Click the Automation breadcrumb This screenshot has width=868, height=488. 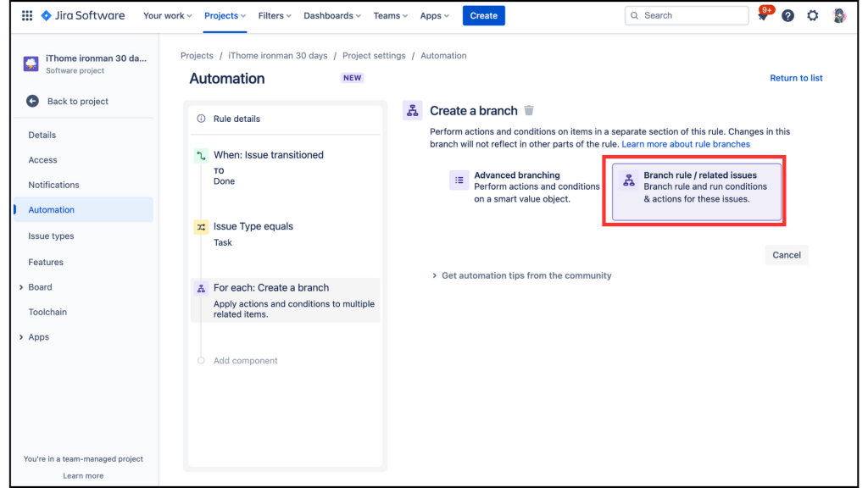pos(443,55)
